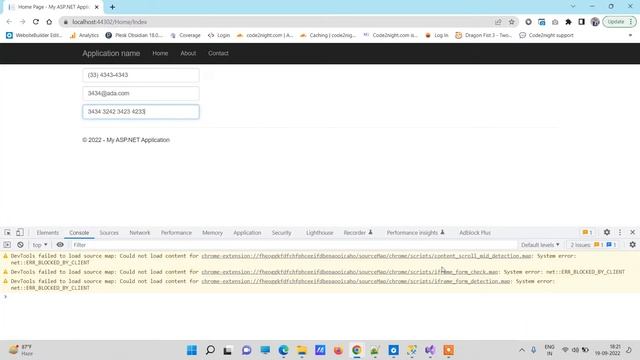
Task: Go to About in the navbar
Action: 188,53
